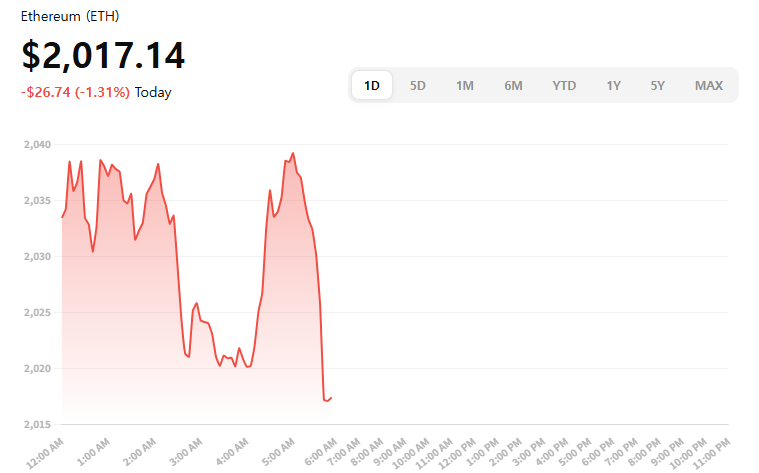Click the 2,030 y-axis label

pyautogui.click(x=36, y=257)
